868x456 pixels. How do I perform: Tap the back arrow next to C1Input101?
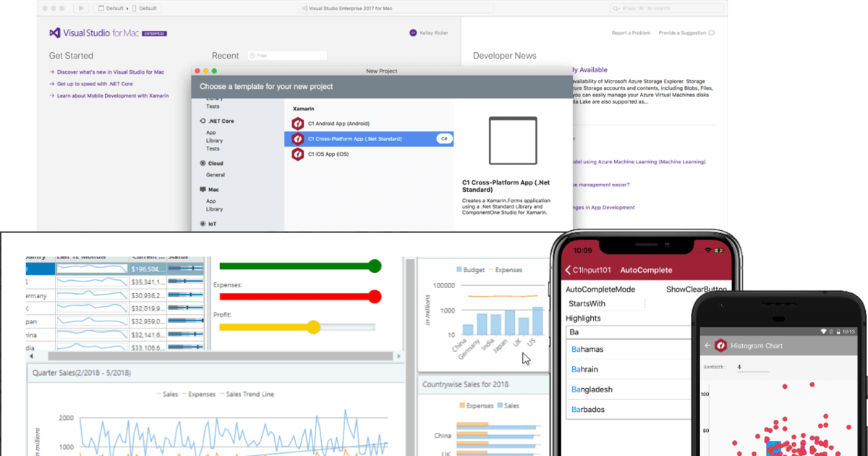[x=568, y=270]
